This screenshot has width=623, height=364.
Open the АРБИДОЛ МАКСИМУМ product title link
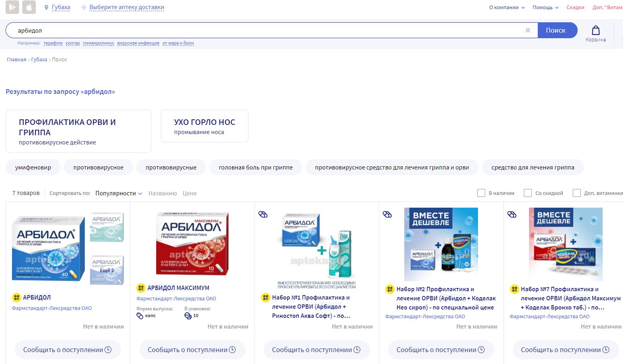click(178, 288)
